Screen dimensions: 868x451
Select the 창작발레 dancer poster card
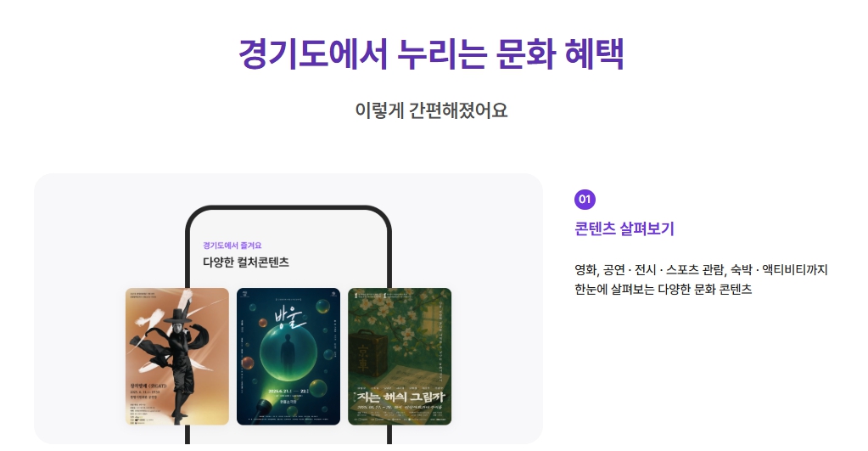coord(177,356)
